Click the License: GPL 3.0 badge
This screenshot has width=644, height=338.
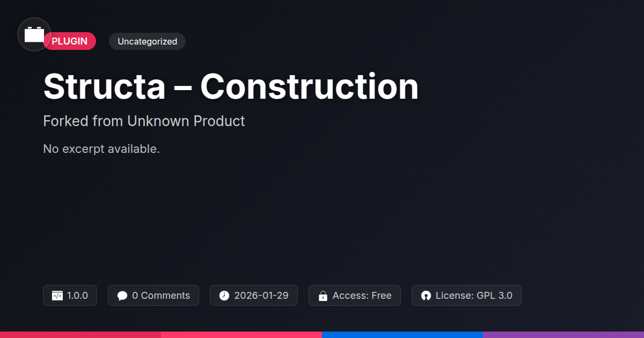(x=466, y=296)
